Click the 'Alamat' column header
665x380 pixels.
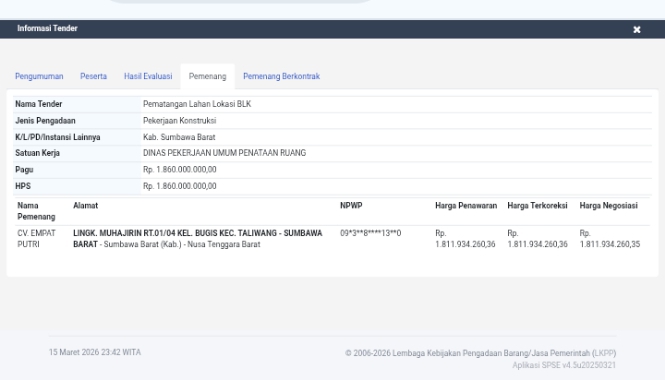(x=85, y=205)
